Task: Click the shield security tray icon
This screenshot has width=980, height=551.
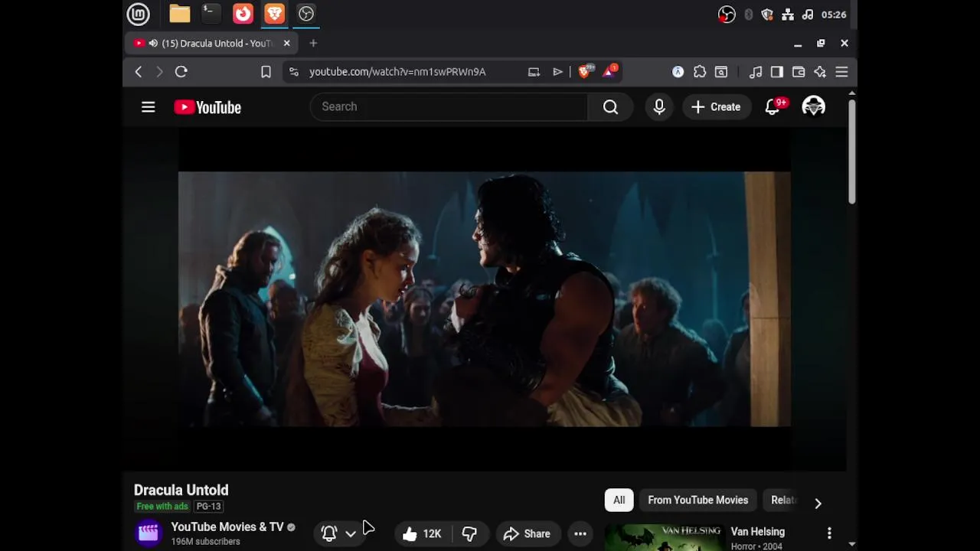Action: [767, 15]
